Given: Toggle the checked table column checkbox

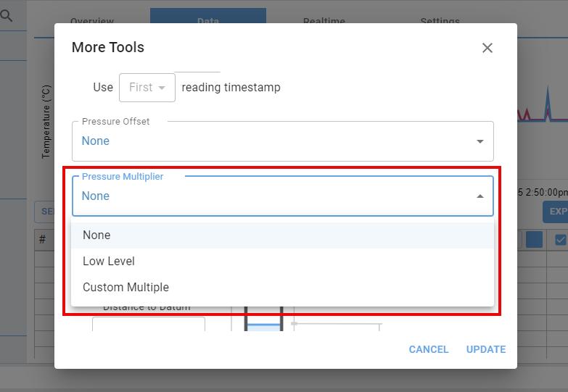Looking at the screenshot, I should click(560, 240).
